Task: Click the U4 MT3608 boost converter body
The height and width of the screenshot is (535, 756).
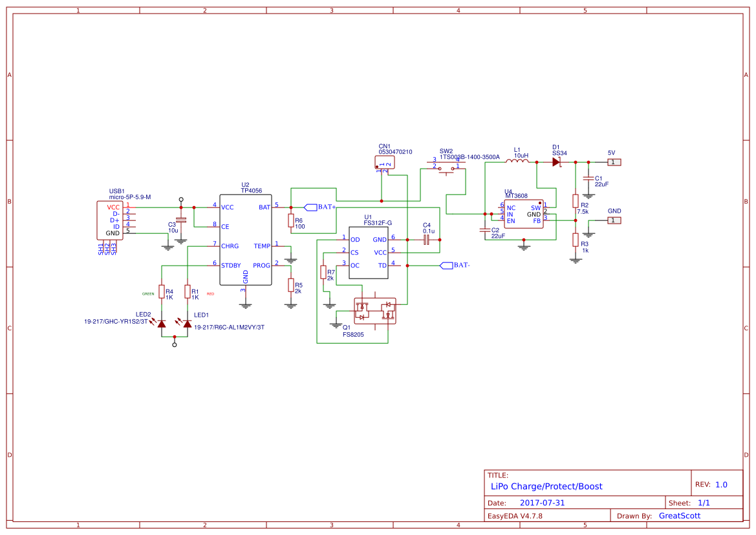Action: click(x=524, y=214)
